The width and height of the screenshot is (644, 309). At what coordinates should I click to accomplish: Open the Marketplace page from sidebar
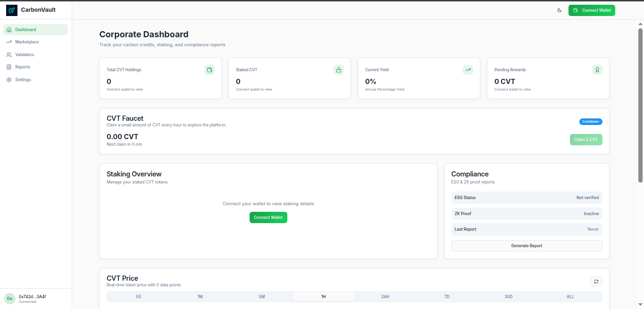point(27,42)
